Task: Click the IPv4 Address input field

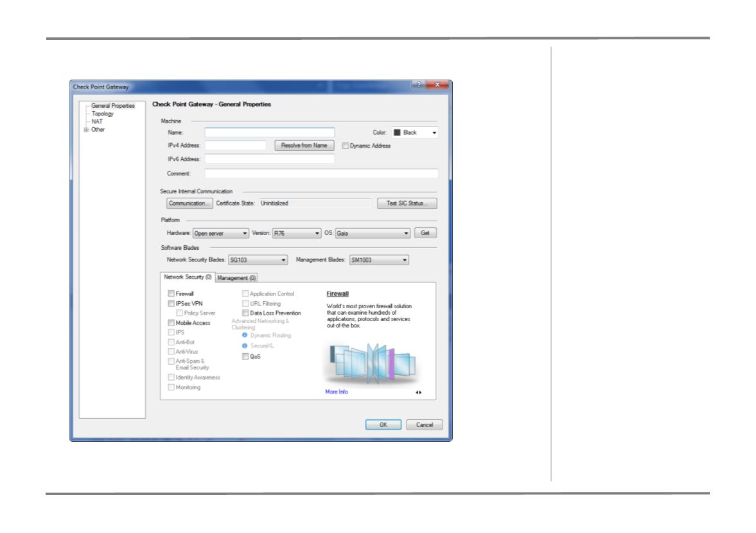Action: coord(236,146)
